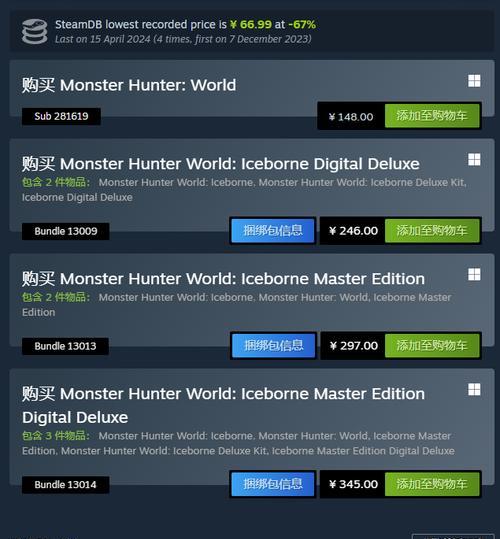Click Windows icon on Iceborne Digital Deluxe
Screen dimensions: 500x539
click(x=474, y=160)
